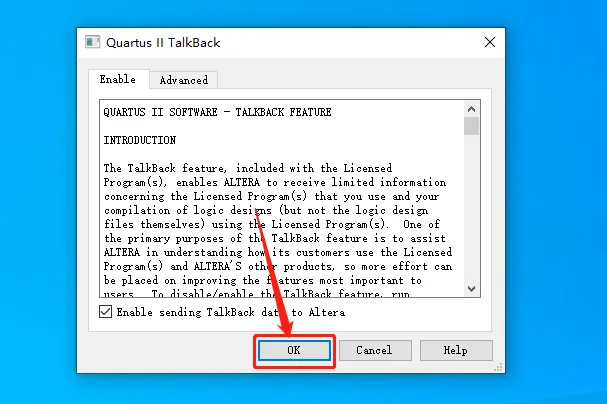The width and height of the screenshot is (607, 404).
Task: Click the scrollbar up arrow
Action: click(471, 109)
